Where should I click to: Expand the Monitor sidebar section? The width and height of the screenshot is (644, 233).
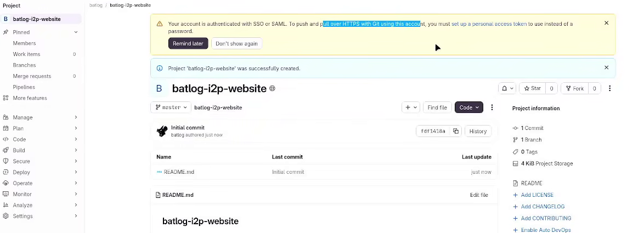coord(41,194)
